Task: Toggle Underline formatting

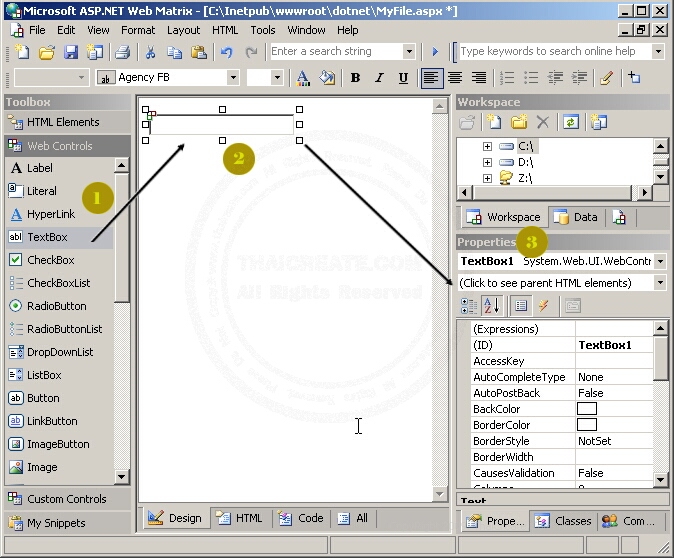Action: pyautogui.click(x=404, y=78)
